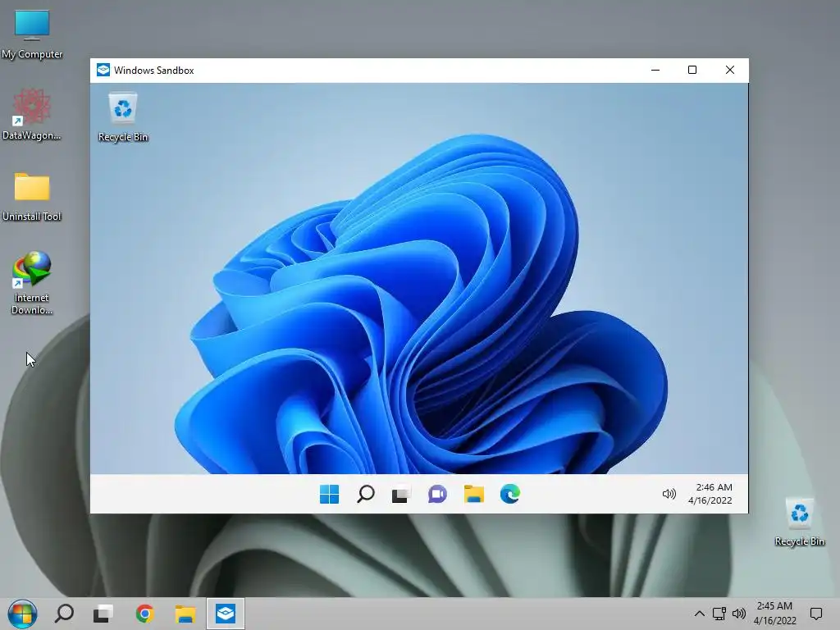
Task: Select Internet Download Manager shortcut
Action: pos(32,283)
